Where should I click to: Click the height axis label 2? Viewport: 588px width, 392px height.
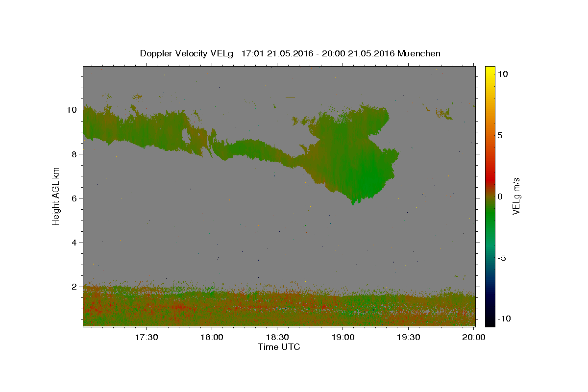tap(74, 287)
